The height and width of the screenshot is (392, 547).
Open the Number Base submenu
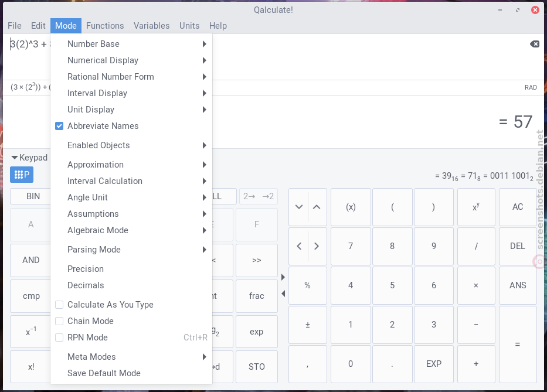[x=131, y=44]
